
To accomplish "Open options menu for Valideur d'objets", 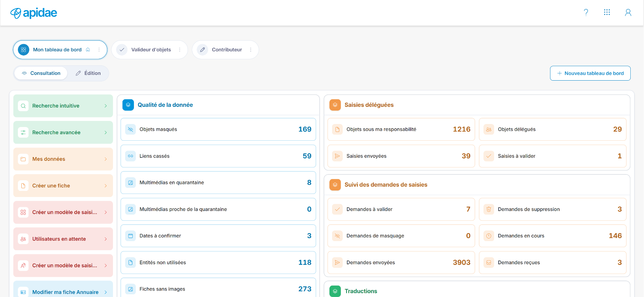I will [x=180, y=50].
